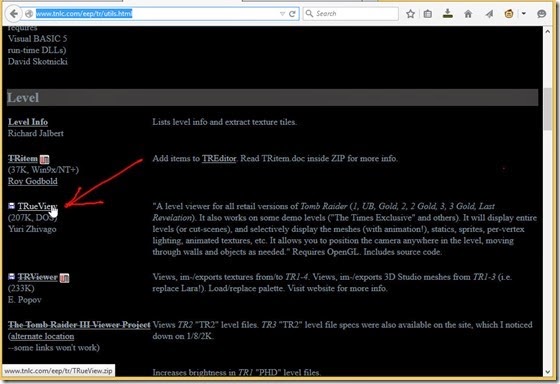Click the disk icon before TRViewer
The width and height of the screenshot is (560, 384).
12,276
